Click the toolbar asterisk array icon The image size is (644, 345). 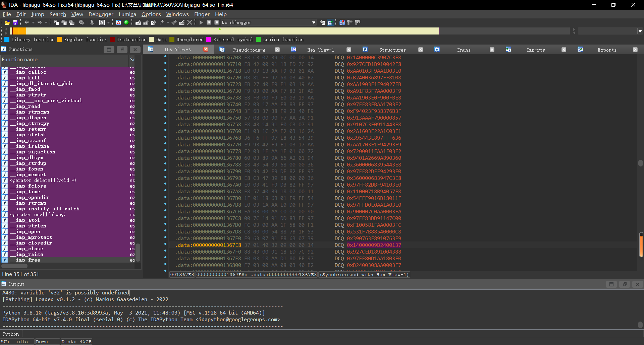(174, 22)
